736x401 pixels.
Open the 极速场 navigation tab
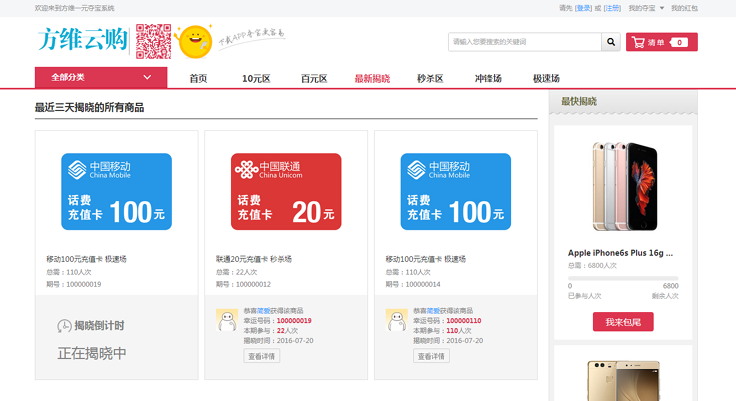pyautogui.click(x=546, y=78)
